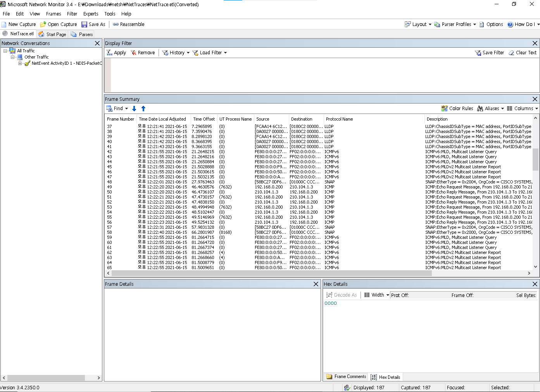Viewport: 540px width, 392px height.
Task: Open the View menu
Action: click(x=35, y=14)
